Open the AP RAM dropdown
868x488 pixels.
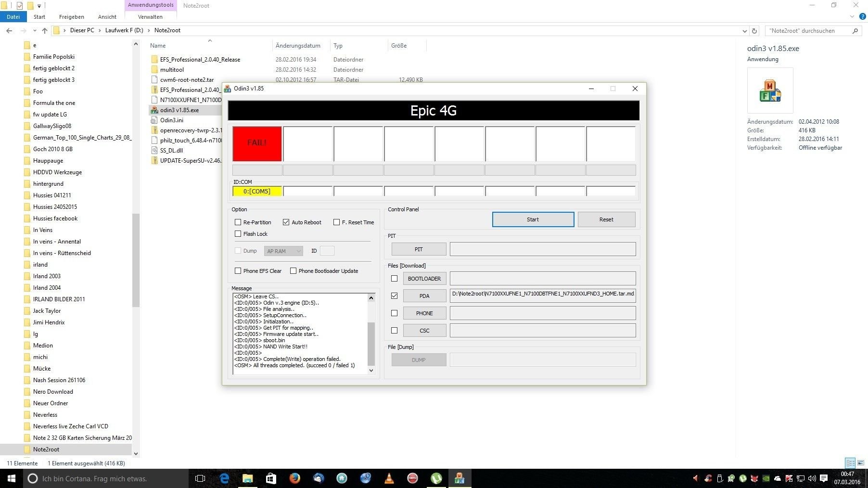point(283,251)
